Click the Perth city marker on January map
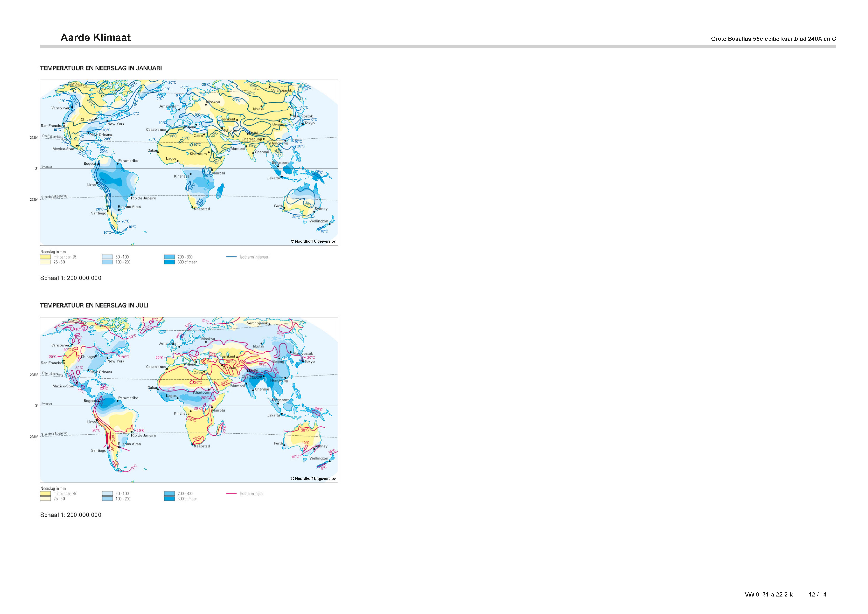This screenshot has width=868, height=614. coord(284,208)
